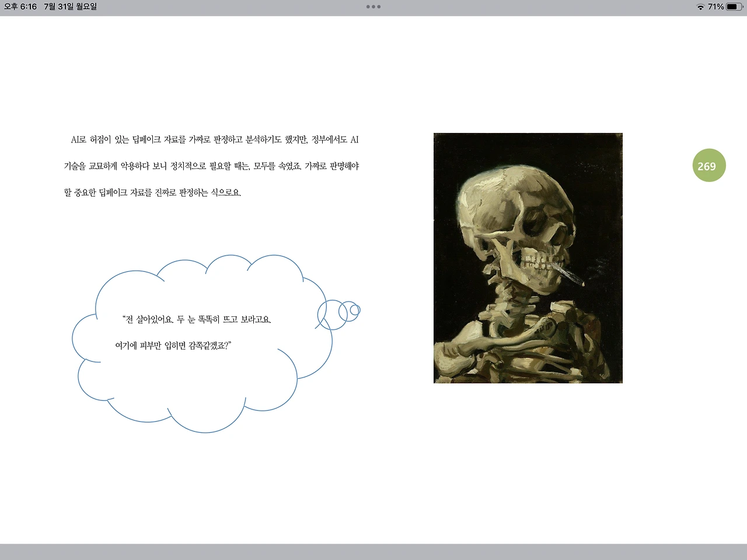Open the skeleton painting artwork fullscreen
The image size is (747, 560).
click(x=528, y=257)
